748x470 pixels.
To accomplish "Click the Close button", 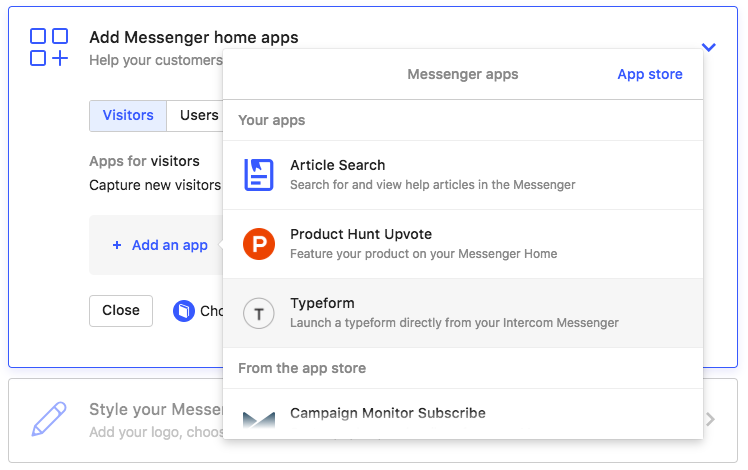I will click(121, 311).
